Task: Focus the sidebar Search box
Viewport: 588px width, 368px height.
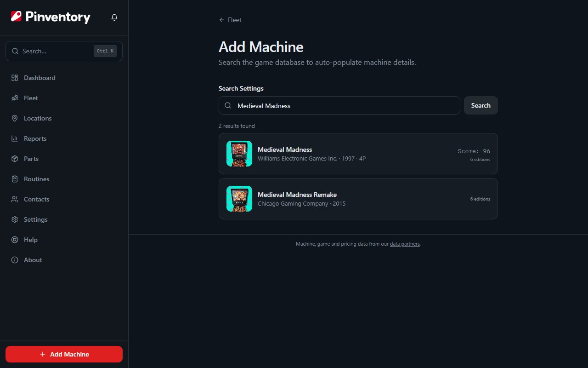Action: [x=64, y=51]
